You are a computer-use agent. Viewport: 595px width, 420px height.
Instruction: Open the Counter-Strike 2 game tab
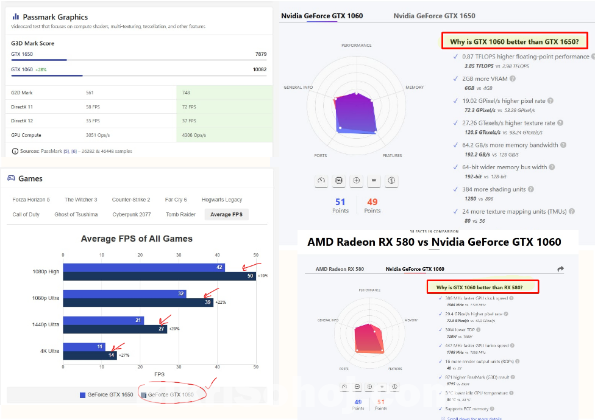(x=131, y=200)
